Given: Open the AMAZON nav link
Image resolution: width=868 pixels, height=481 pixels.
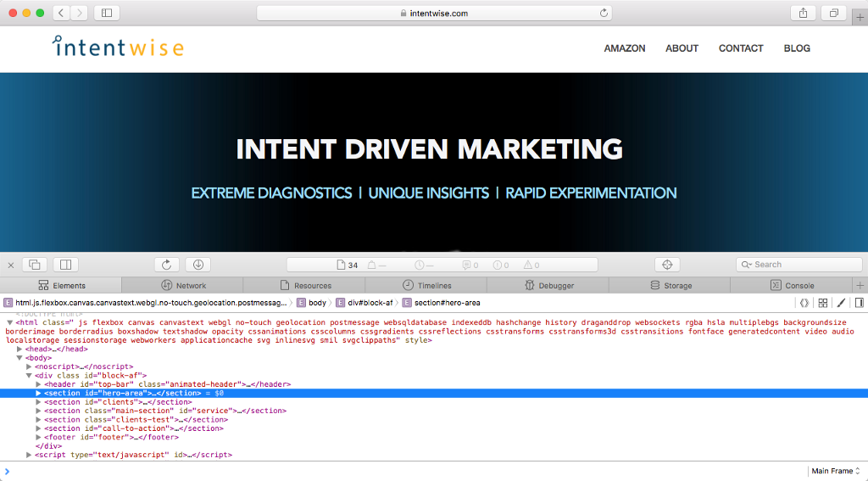Looking at the screenshot, I should click(625, 48).
